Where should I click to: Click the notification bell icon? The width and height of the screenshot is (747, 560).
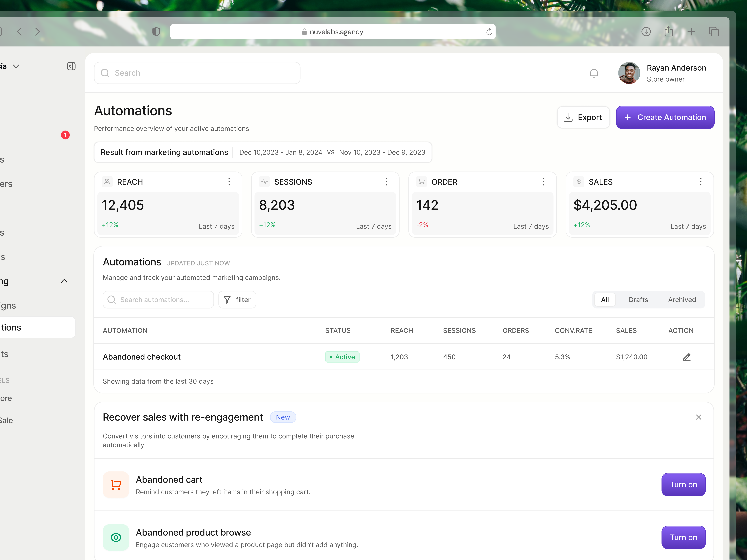click(594, 73)
